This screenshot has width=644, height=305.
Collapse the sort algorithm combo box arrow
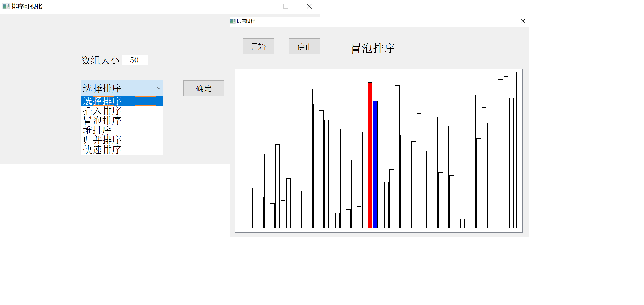click(159, 88)
